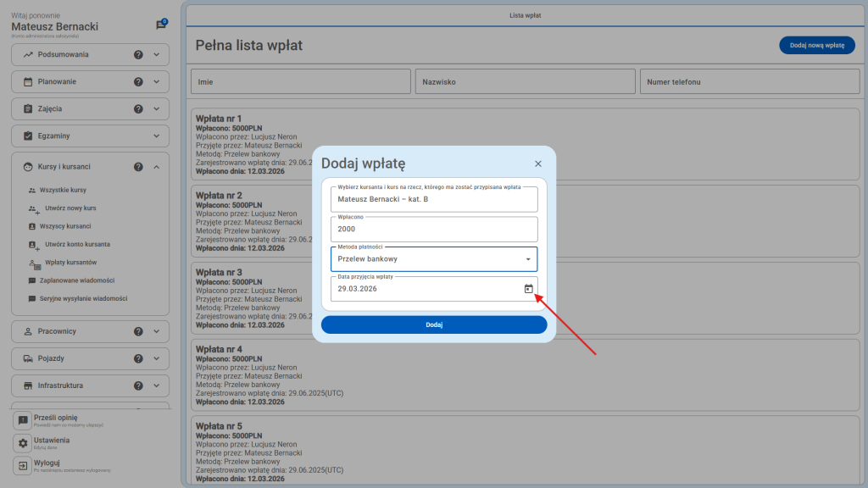Click help icon beside Kursy i kursanci
Viewport: 868px width, 488px height.
(138, 167)
